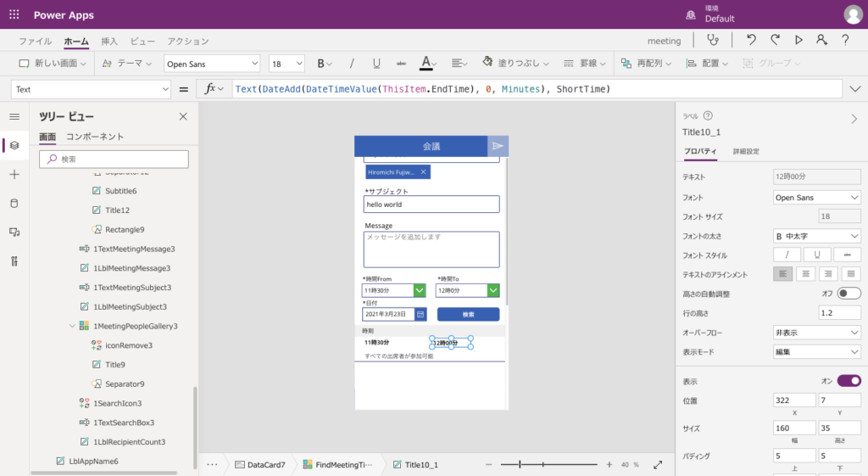Zoom out with the minus icon

click(x=489, y=464)
